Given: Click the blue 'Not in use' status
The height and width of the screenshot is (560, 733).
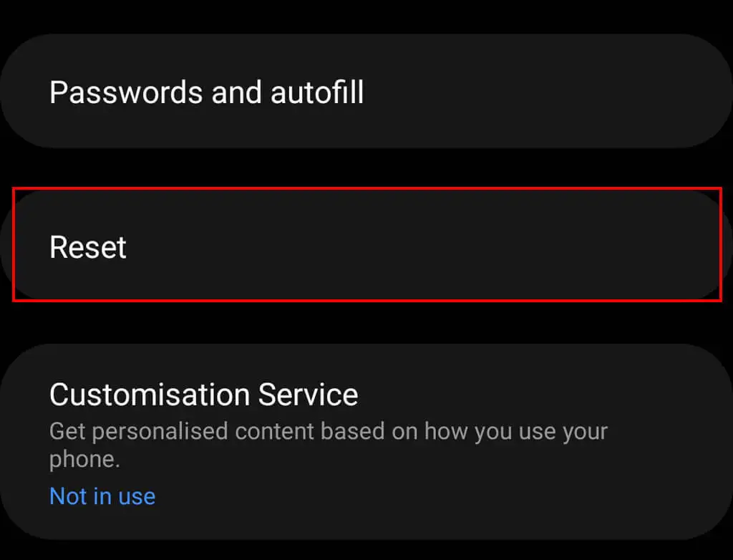Looking at the screenshot, I should [102, 496].
